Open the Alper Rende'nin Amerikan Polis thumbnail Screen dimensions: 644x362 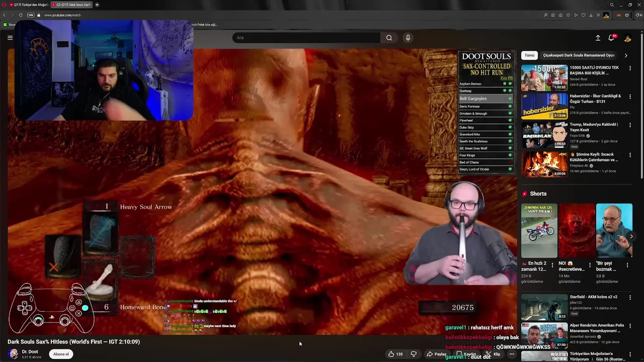544,335
